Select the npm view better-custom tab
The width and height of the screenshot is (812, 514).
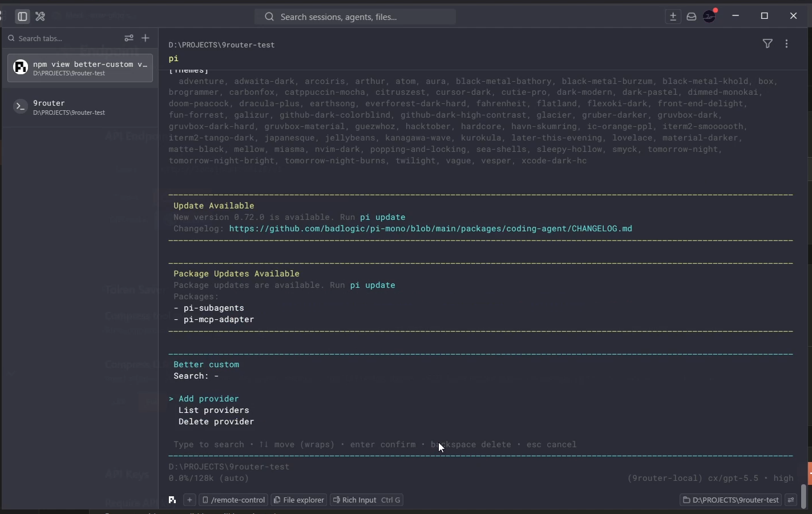click(x=80, y=68)
